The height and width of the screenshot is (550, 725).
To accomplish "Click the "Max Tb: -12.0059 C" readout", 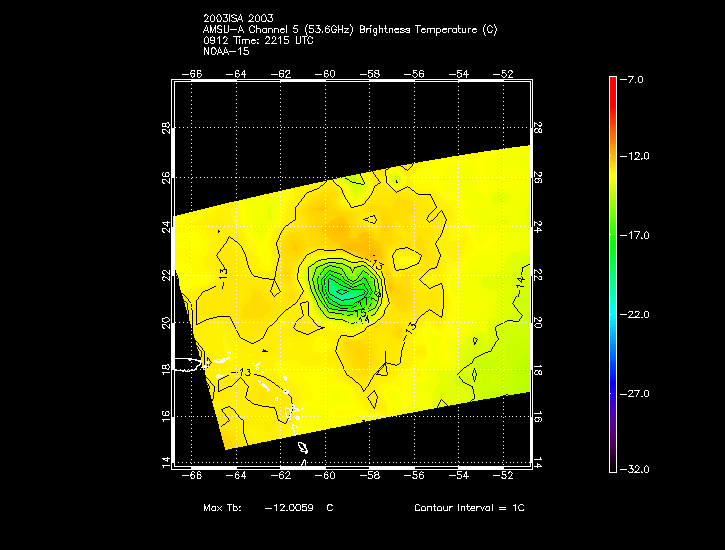I will point(268,508).
